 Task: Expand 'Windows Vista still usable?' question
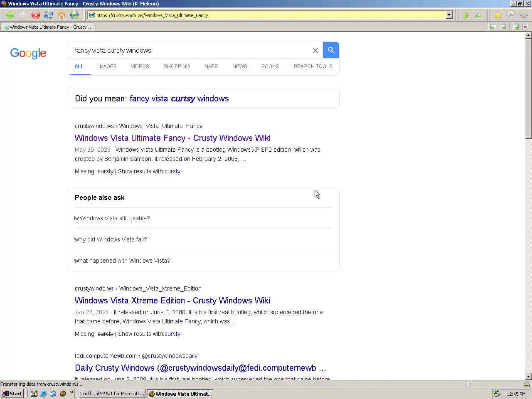[204, 218]
